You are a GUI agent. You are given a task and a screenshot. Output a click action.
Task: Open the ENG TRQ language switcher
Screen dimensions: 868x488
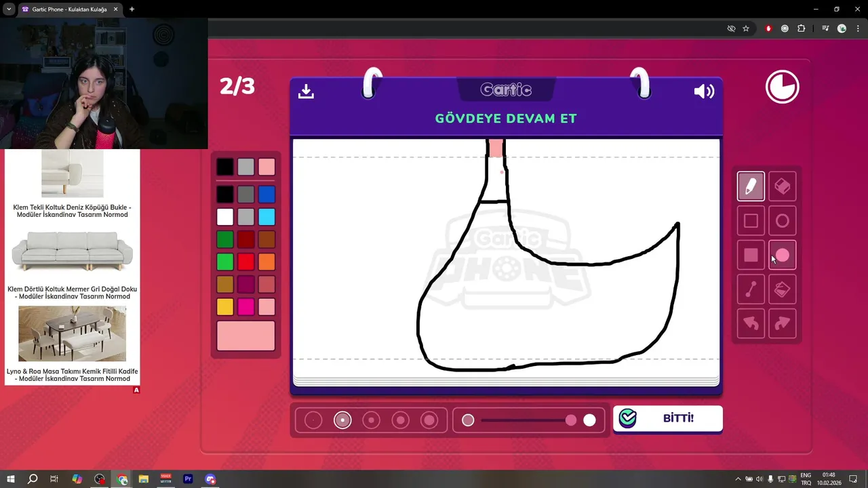click(x=806, y=479)
